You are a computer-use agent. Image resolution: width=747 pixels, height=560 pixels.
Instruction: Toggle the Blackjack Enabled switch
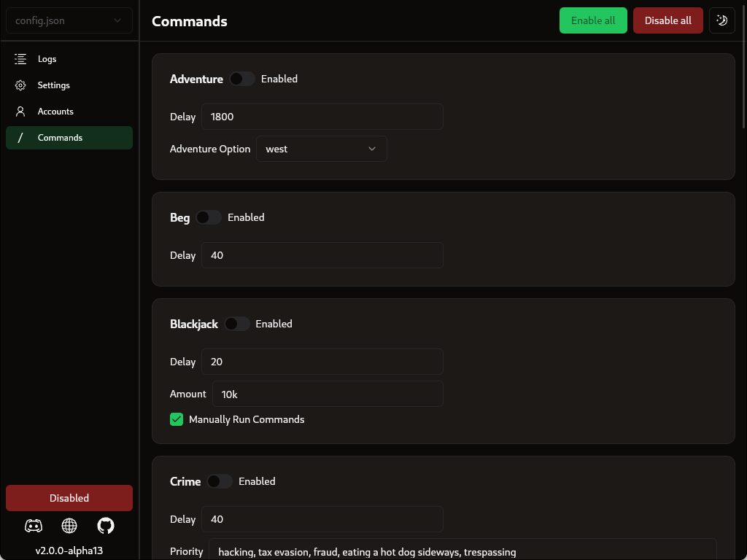pyautogui.click(x=237, y=324)
